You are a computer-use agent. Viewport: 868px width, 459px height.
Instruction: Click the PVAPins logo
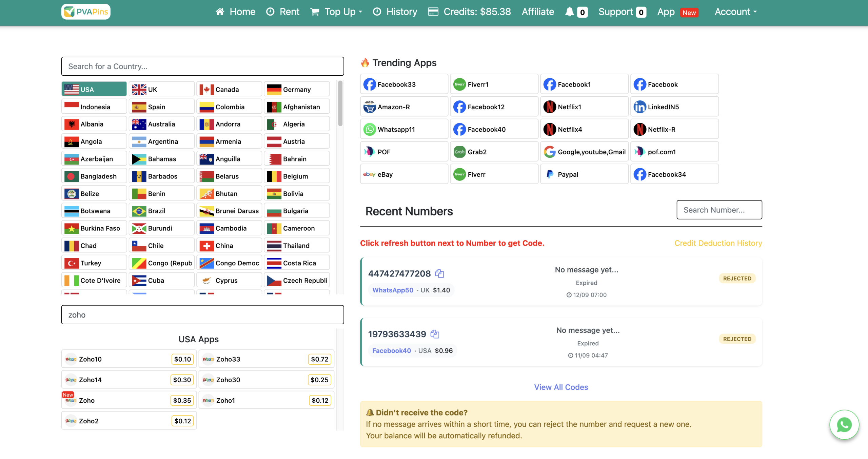(x=86, y=12)
